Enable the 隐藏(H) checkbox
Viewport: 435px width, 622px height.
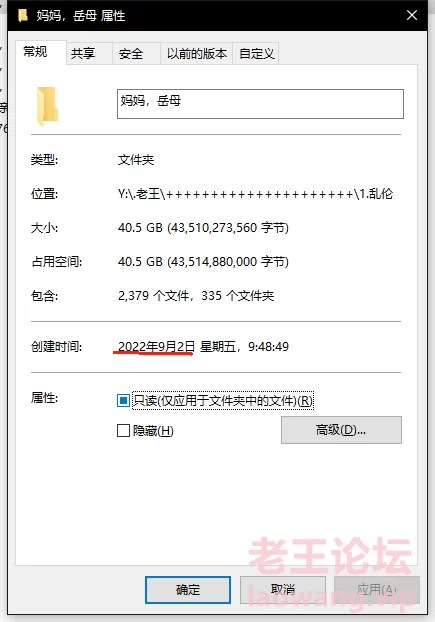[x=123, y=430]
